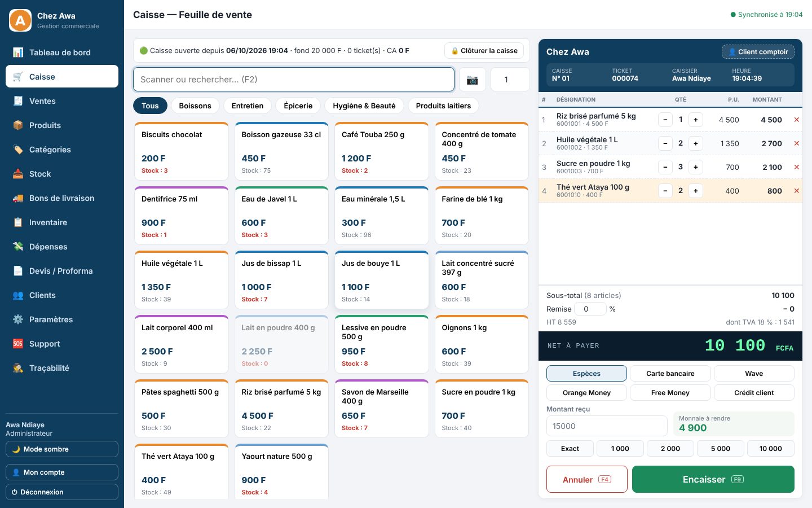Show Produits laitiers category
The height and width of the screenshot is (508, 812).
(443, 106)
